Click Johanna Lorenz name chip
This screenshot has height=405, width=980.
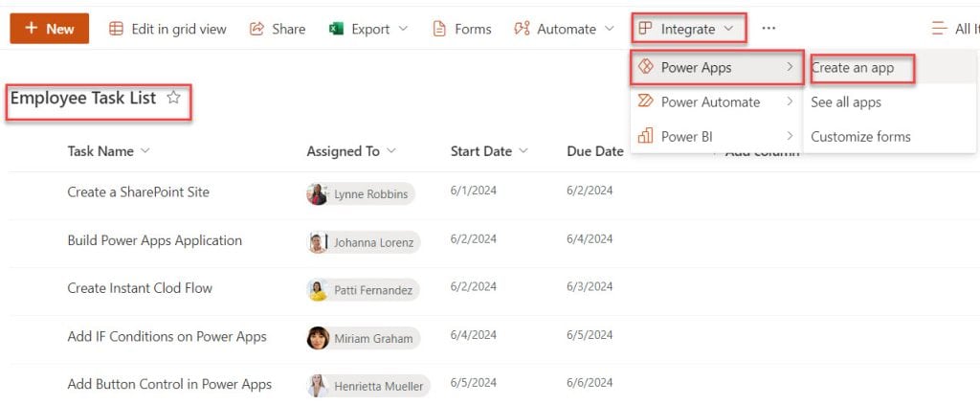point(363,242)
